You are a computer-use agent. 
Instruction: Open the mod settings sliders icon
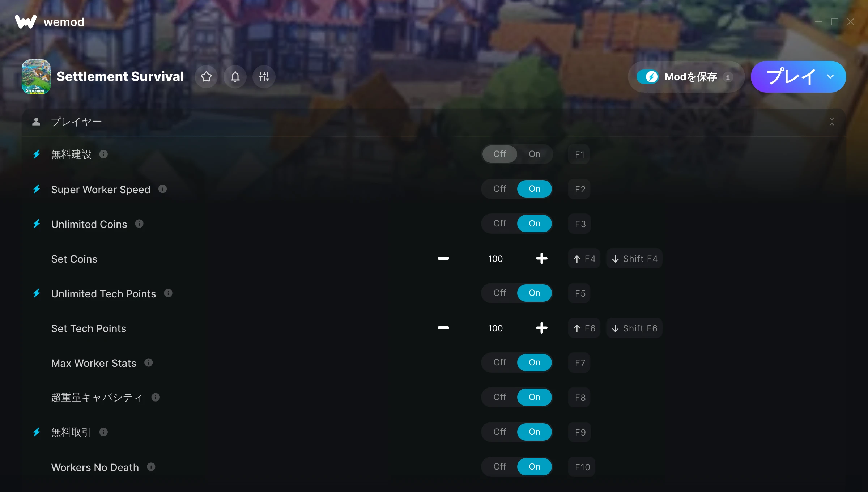pyautogui.click(x=264, y=77)
